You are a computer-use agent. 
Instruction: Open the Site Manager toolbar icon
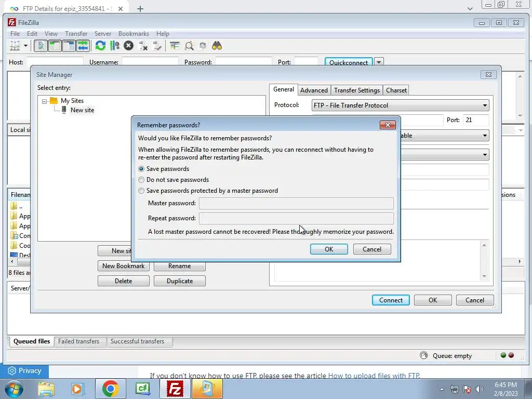coord(15,46)
